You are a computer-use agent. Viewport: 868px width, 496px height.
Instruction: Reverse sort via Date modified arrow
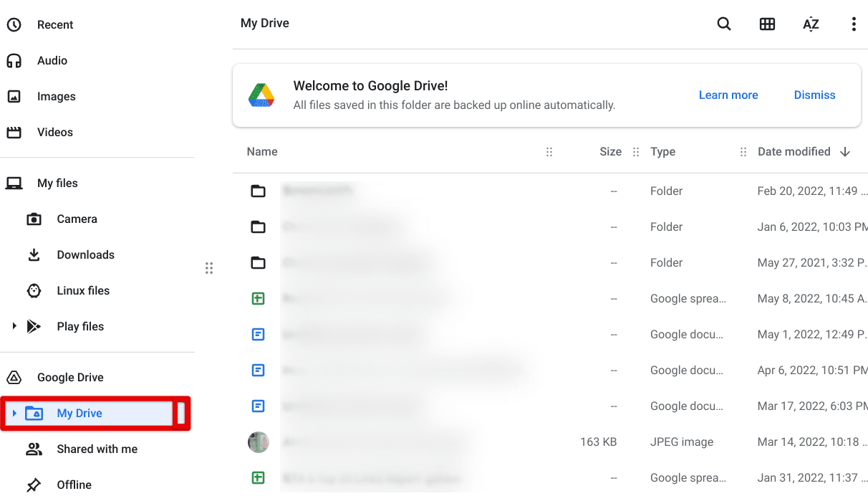[845, 151]
